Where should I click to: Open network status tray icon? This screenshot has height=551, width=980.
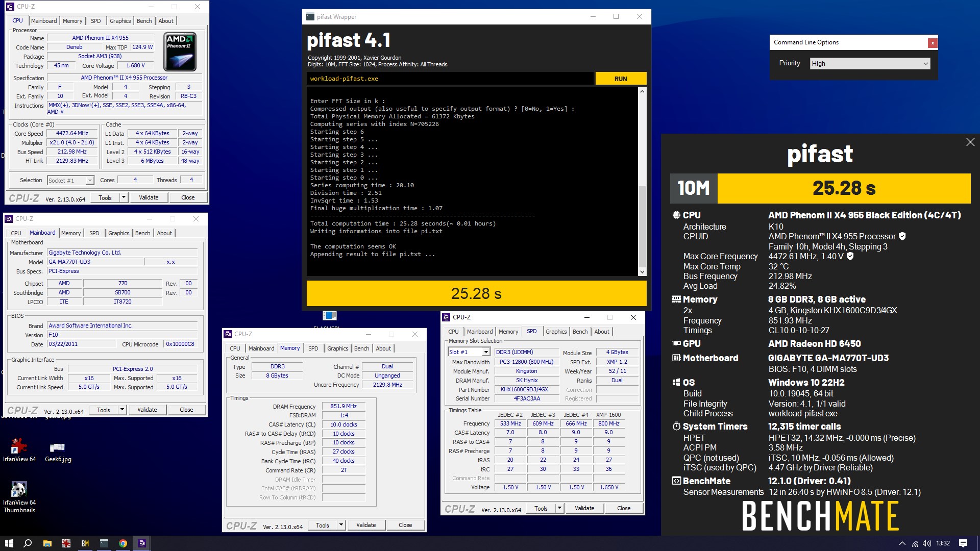pos(915,543)
